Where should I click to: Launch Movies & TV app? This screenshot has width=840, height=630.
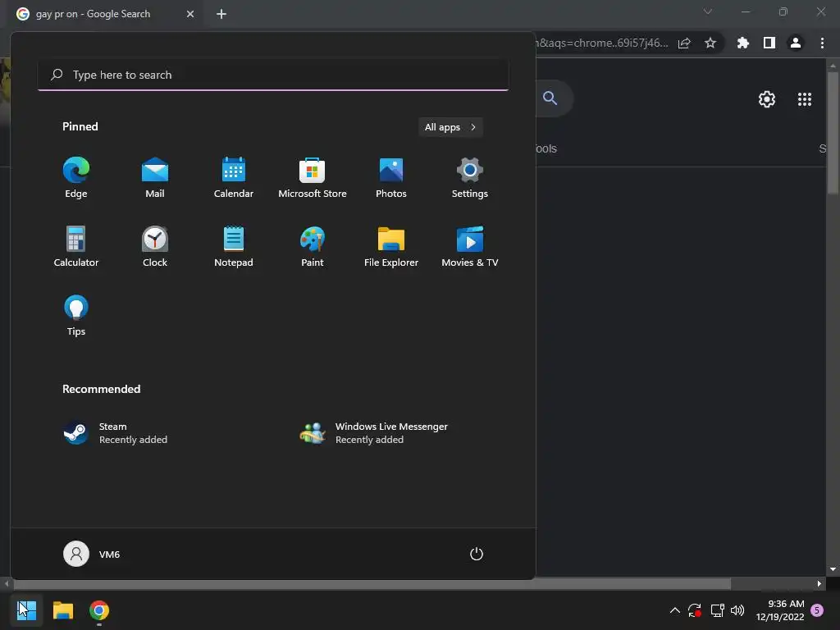(470, 247)
